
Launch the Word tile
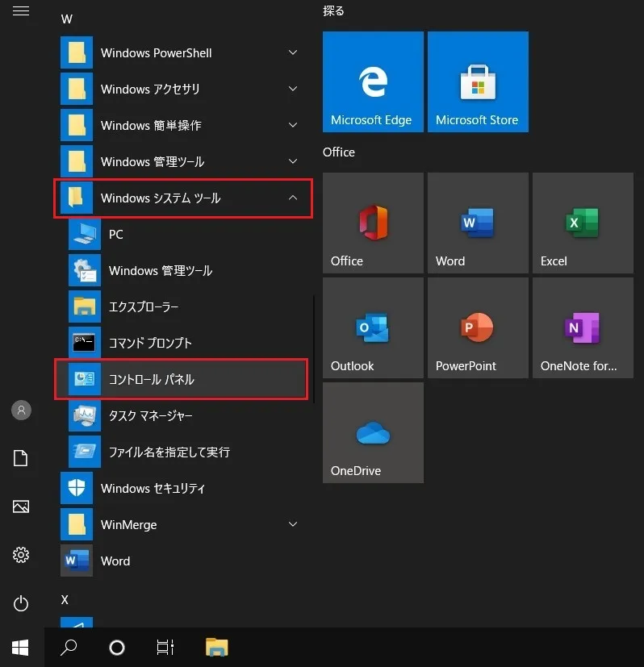tap(478, 223)
